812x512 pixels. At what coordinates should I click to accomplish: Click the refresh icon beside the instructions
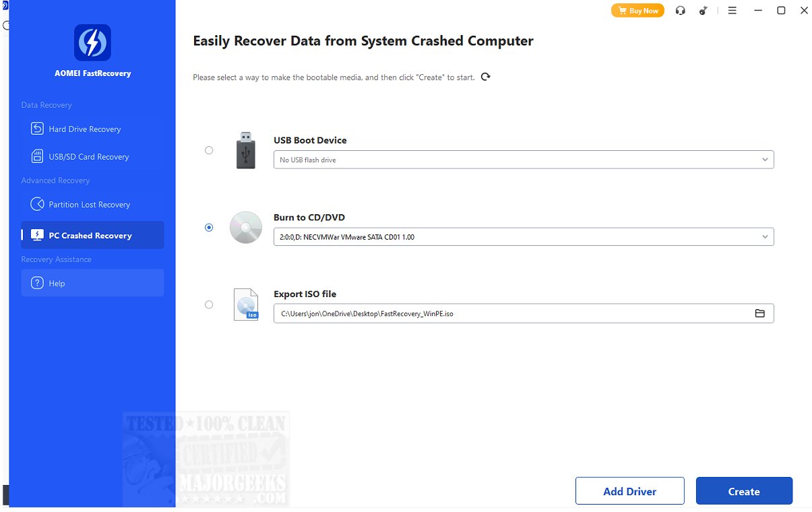pos(486,77)
